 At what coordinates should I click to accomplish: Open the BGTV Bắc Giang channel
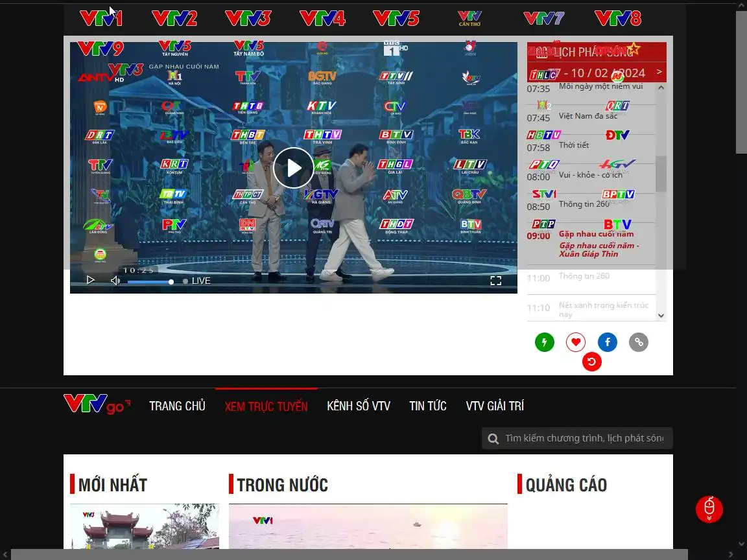click(322, 78)
